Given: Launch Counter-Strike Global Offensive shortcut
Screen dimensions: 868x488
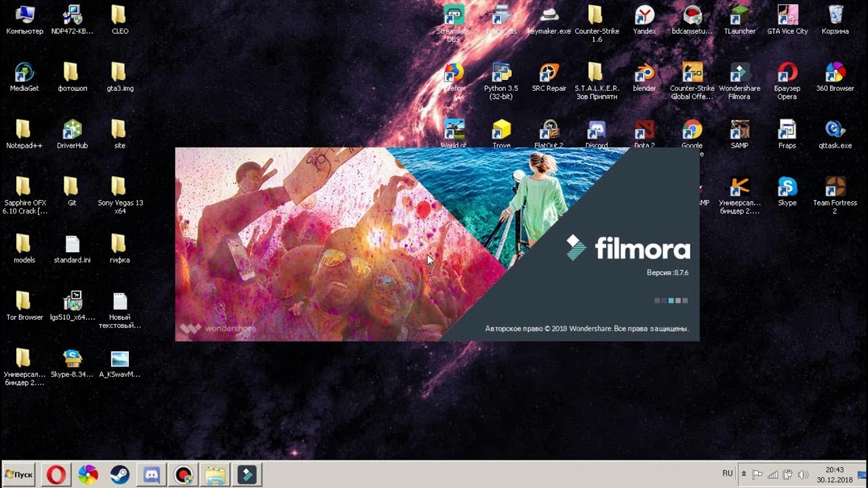Looking at the screenshot, I should point(692,81).
